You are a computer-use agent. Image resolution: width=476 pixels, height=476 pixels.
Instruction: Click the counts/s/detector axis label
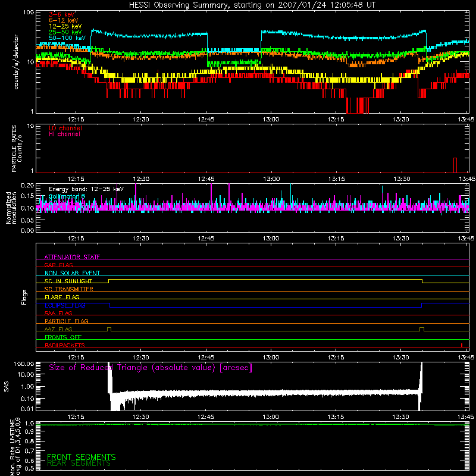click(16, 62)
